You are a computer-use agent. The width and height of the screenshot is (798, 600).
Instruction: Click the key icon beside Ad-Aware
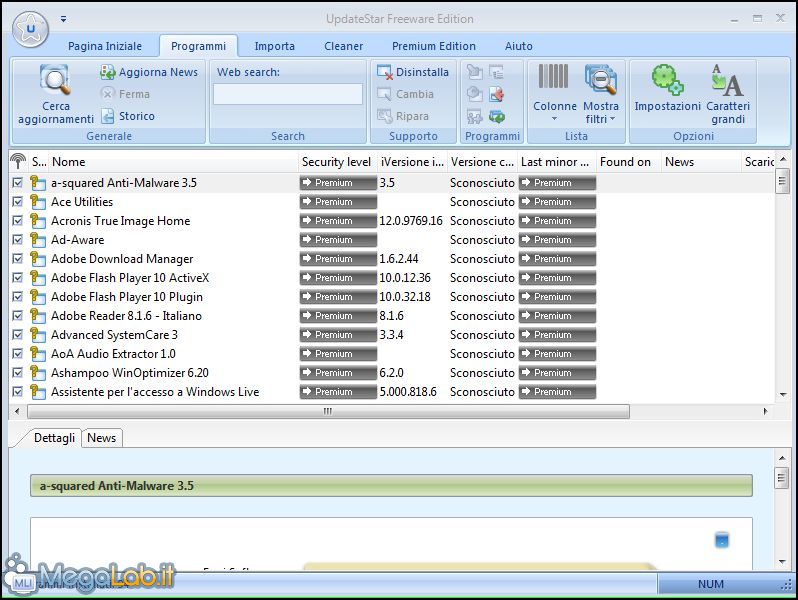coord(37,240)
